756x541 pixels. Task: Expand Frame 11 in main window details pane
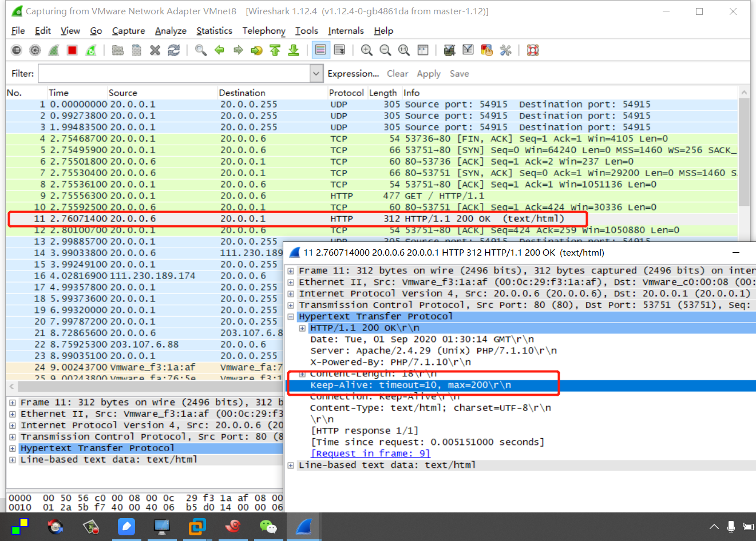(x=13, y=403)
